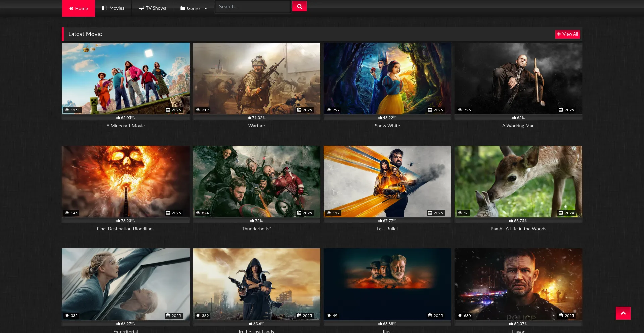The image size is (644, 333).
Task: Click the Snow White poster thumbnail
Action: [387, 78]
